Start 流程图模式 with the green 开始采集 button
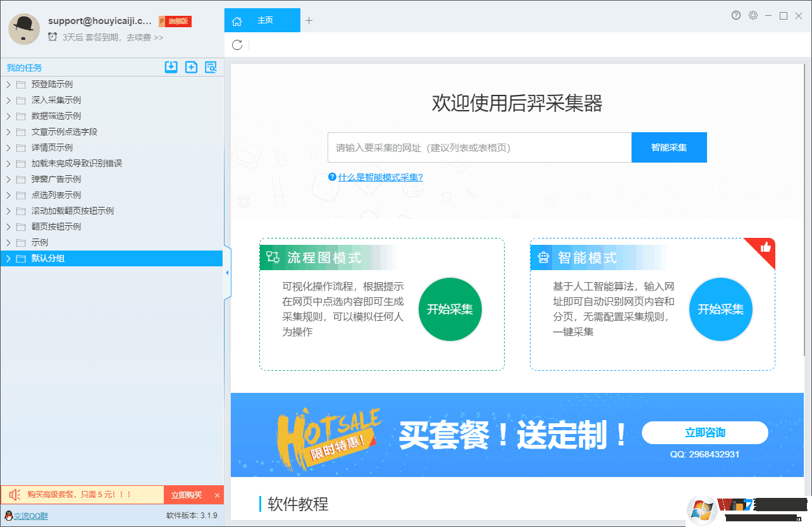The height and width of the screenshot is (527, 812). pyautogui.click(x=450, y=309)
